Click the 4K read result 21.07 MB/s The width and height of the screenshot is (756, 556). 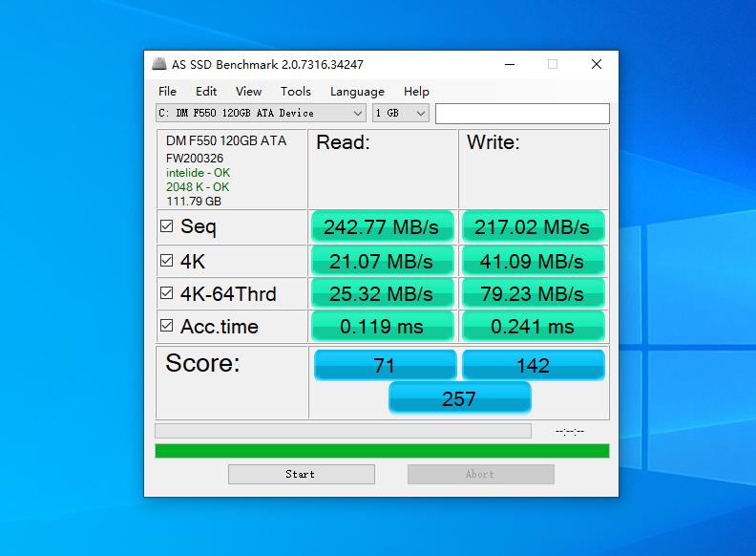tap(383, 261)
